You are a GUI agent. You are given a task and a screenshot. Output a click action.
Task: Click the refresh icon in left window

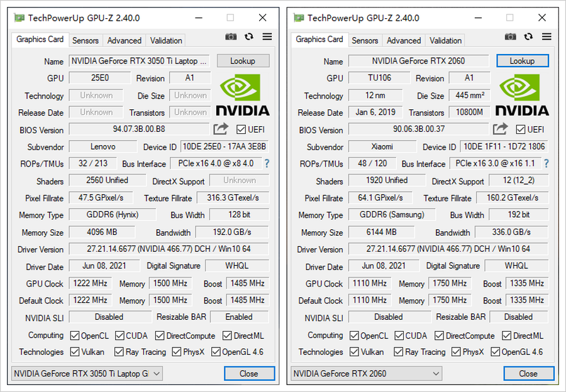[x=249, y=37]
